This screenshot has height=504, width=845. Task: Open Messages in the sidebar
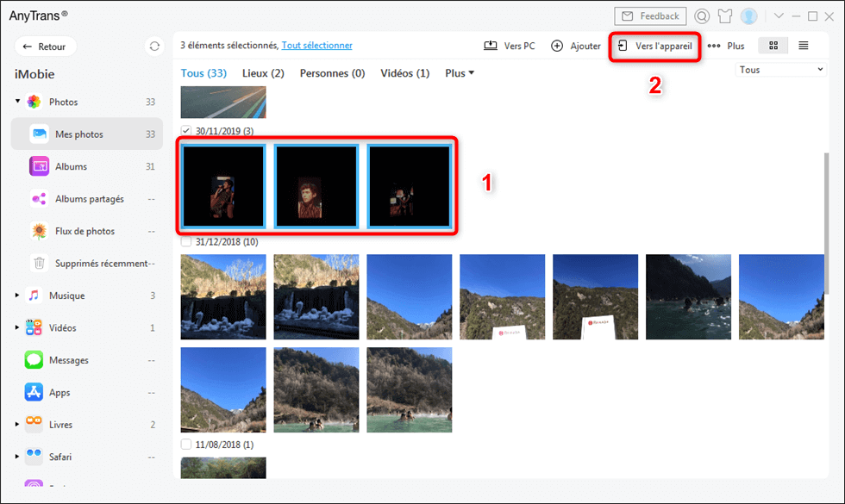pos(68,360)
